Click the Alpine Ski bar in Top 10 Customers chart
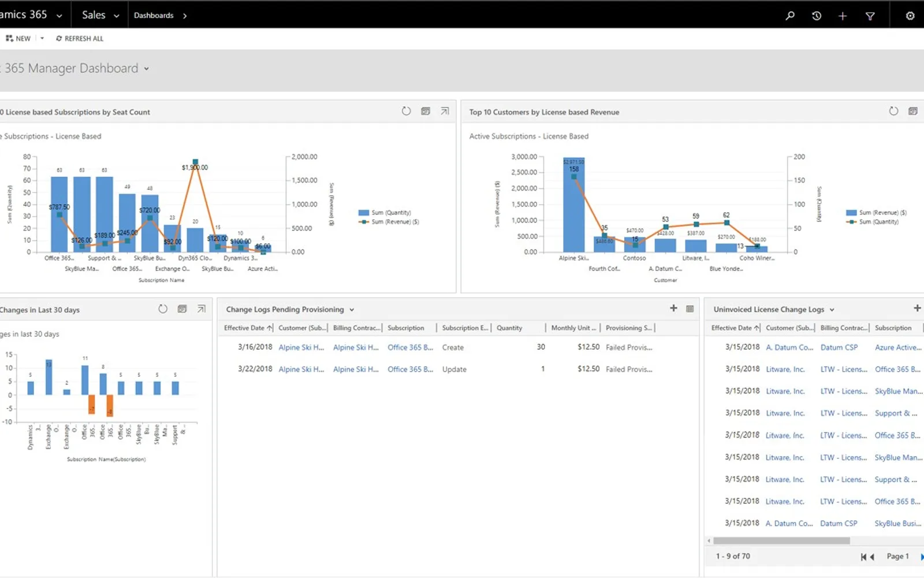Image resolution: width=924 pixels, height=578 pixels. [573, 205]
